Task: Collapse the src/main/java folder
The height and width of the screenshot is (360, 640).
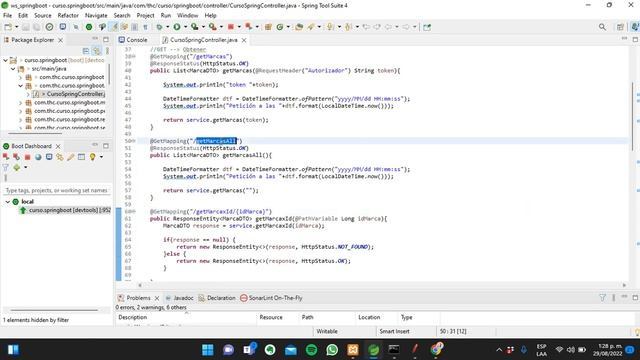Action: point(13,69)
